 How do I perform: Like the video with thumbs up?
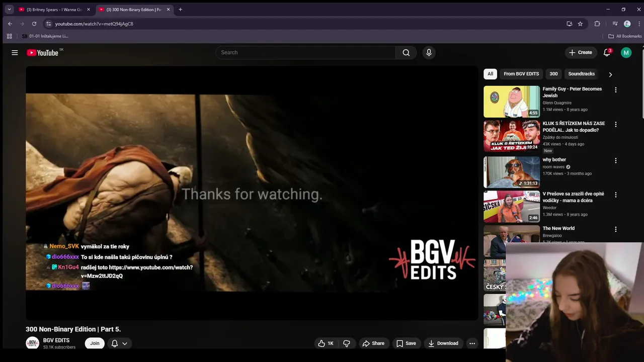[326, 343]
